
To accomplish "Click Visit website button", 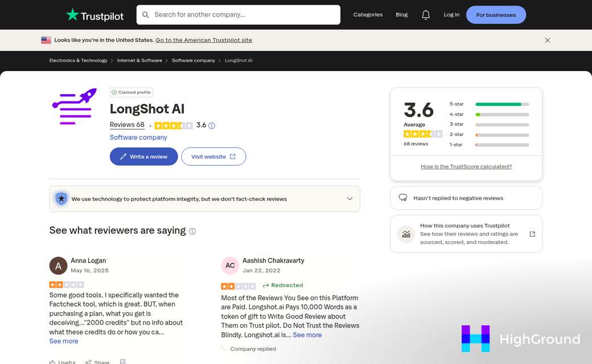I will click(213, 156).
